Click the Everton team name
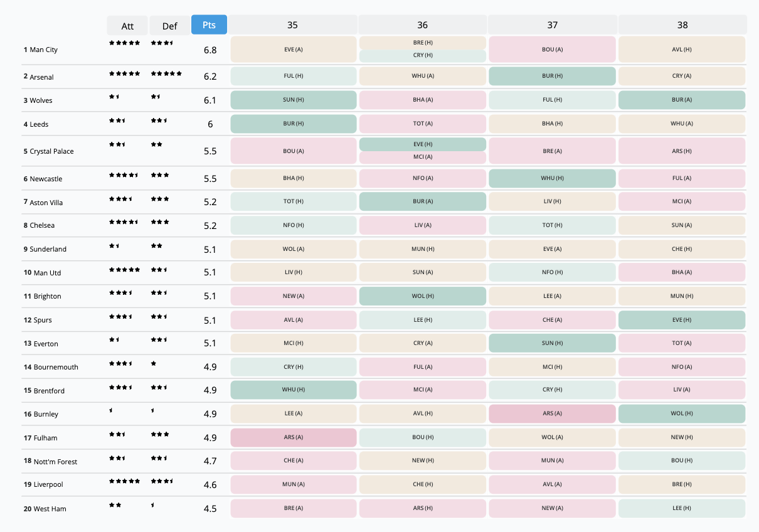759x532 pixels. coord(46,344)
